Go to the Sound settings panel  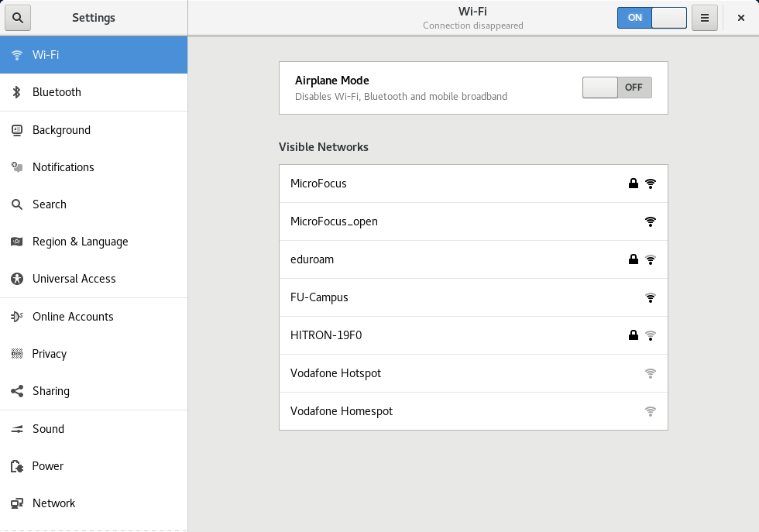point(48,429)
